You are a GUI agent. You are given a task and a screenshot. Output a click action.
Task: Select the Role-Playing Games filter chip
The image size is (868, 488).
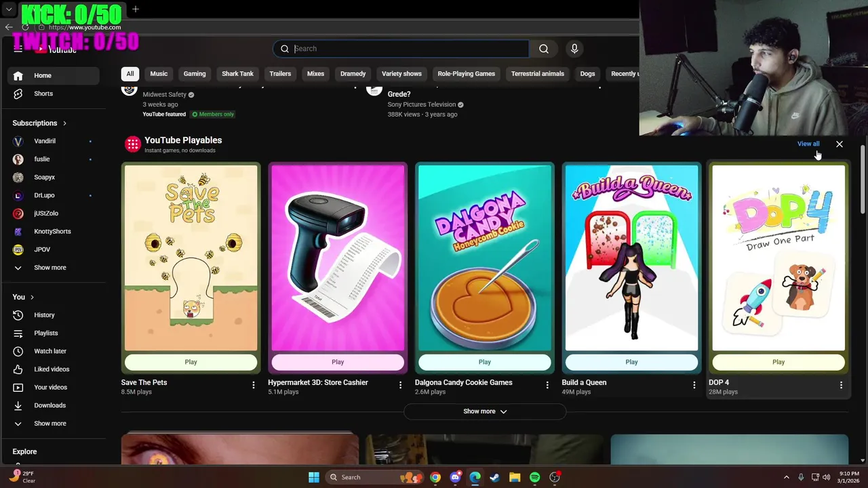(x=467, y=74)
